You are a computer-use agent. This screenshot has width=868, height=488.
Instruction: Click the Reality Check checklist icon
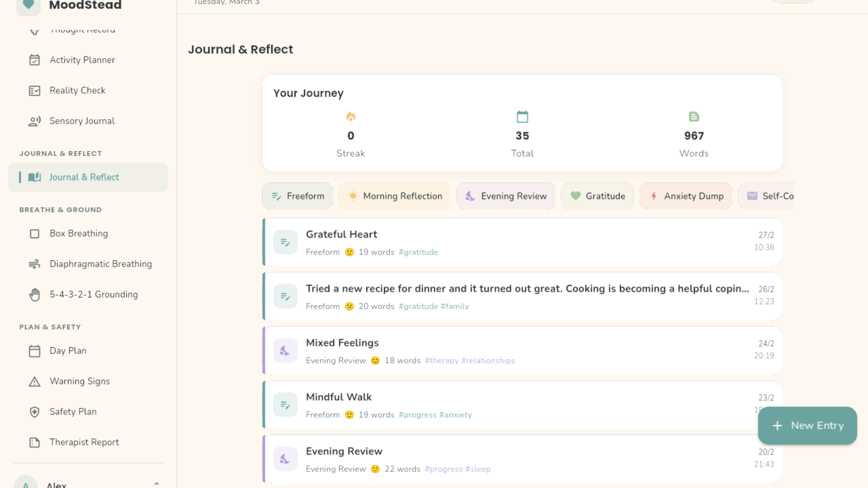(x=34, y=91)
